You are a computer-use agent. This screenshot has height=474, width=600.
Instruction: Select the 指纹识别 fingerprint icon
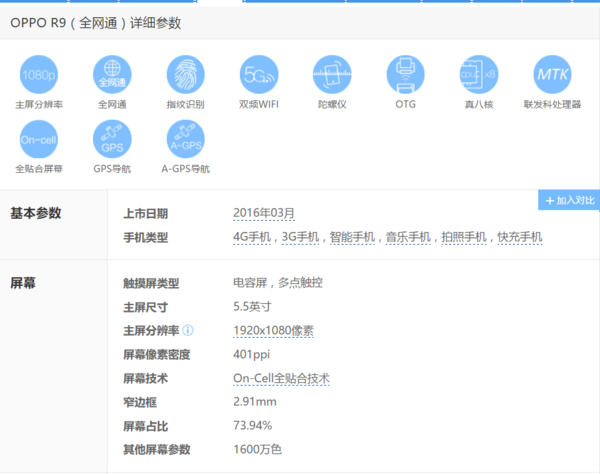point(185,74)
